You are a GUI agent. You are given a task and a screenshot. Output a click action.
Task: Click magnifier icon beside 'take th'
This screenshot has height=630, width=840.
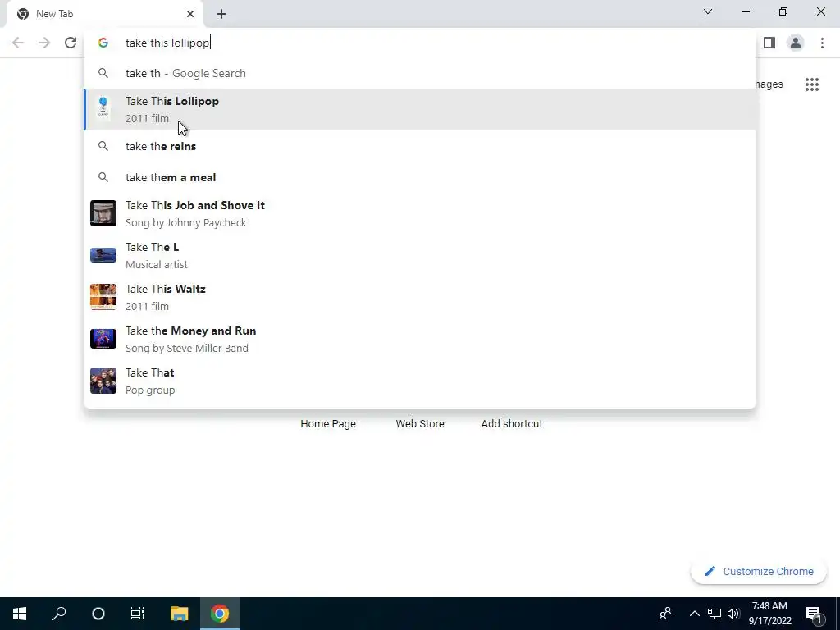coord(103,73)
